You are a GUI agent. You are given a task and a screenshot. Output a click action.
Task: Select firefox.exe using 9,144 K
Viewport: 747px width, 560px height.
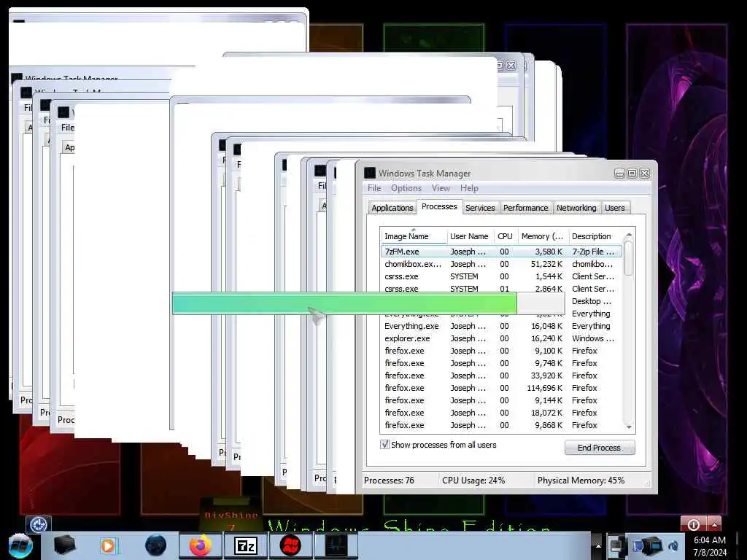pyautogui.click(x=501, y=400)
